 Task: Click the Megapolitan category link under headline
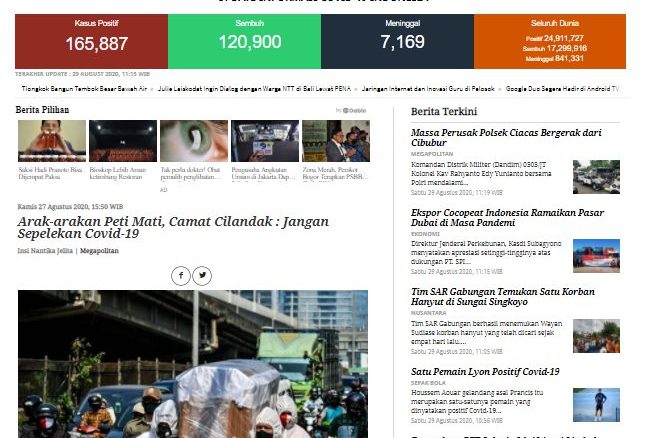pyautogui.click(x=99, y=251)
